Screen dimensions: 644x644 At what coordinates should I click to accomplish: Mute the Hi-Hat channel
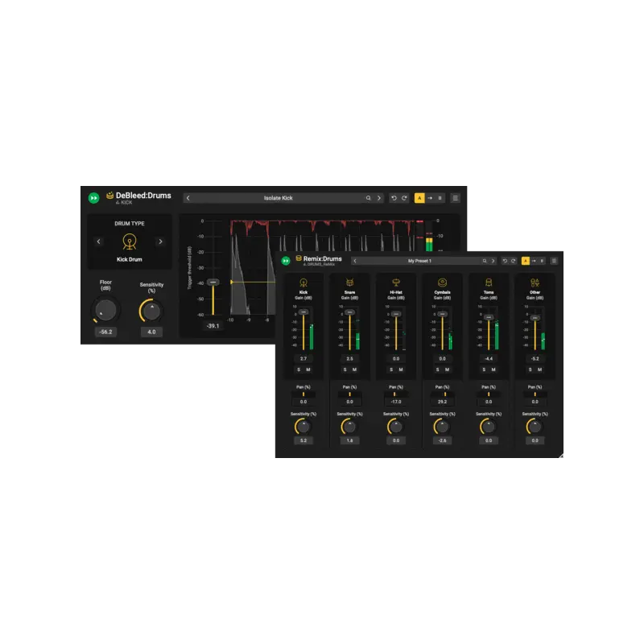(401, 369)
